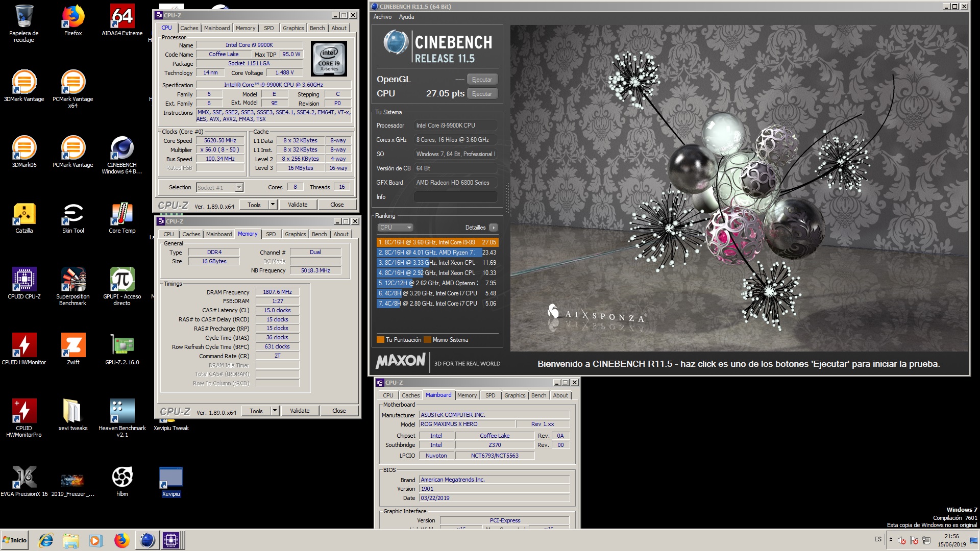980x551 pixels.
Task: Select the 3DMark06 desktop icon
Action: (x=24, y=152)
